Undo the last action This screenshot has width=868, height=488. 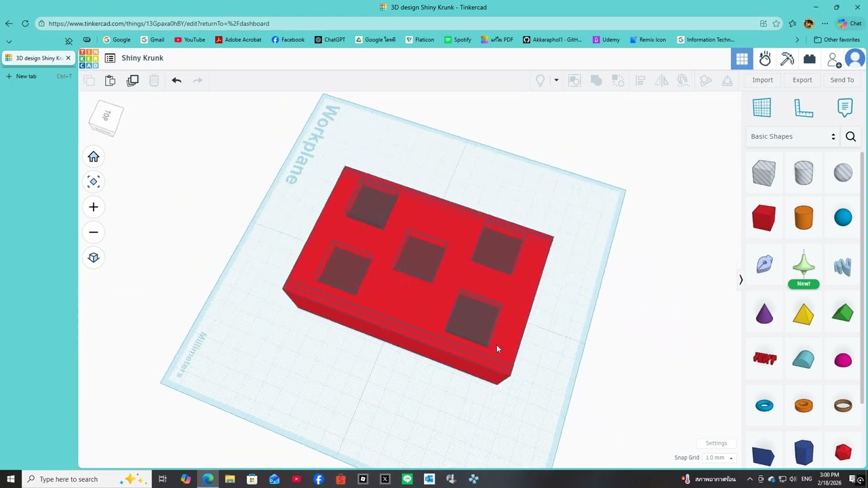pos(176,81)
